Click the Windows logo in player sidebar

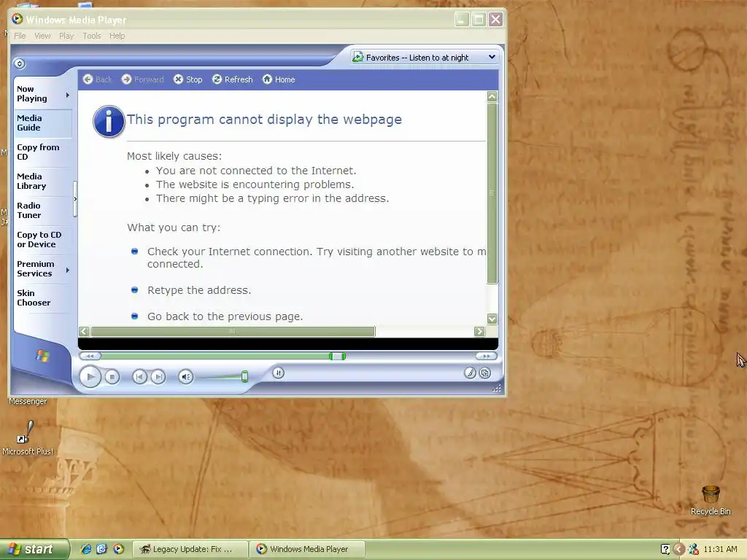(x=42, y=356)
